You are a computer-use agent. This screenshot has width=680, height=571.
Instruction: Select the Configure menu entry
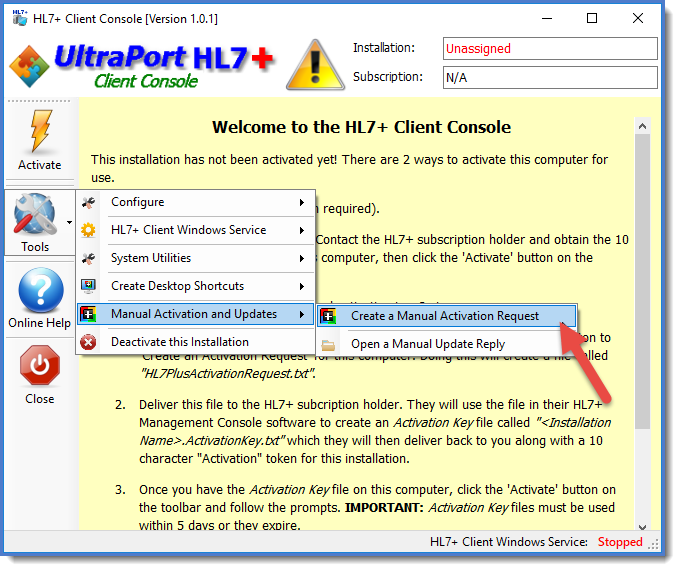pos(196,202)
